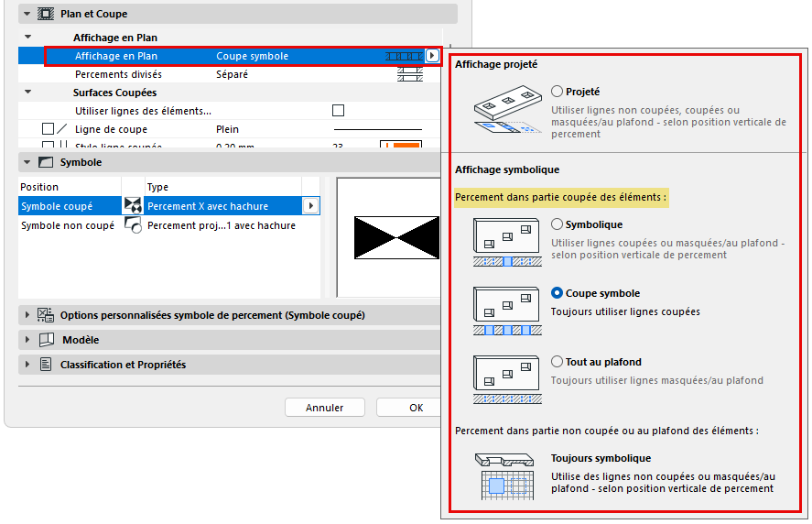
Task: Click the Classification et Propriétés icon
Action: coord(46,365)
